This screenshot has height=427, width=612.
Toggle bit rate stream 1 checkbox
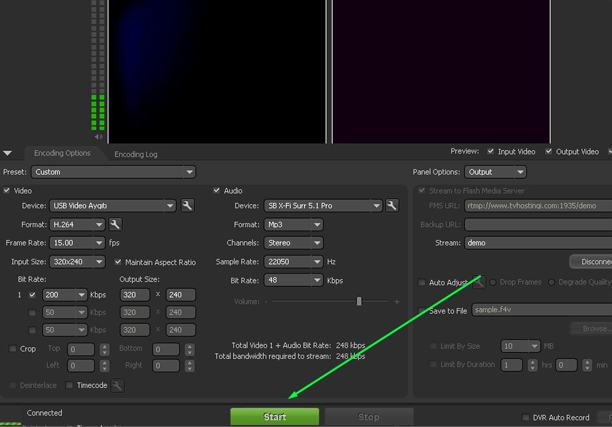(32, 295)
